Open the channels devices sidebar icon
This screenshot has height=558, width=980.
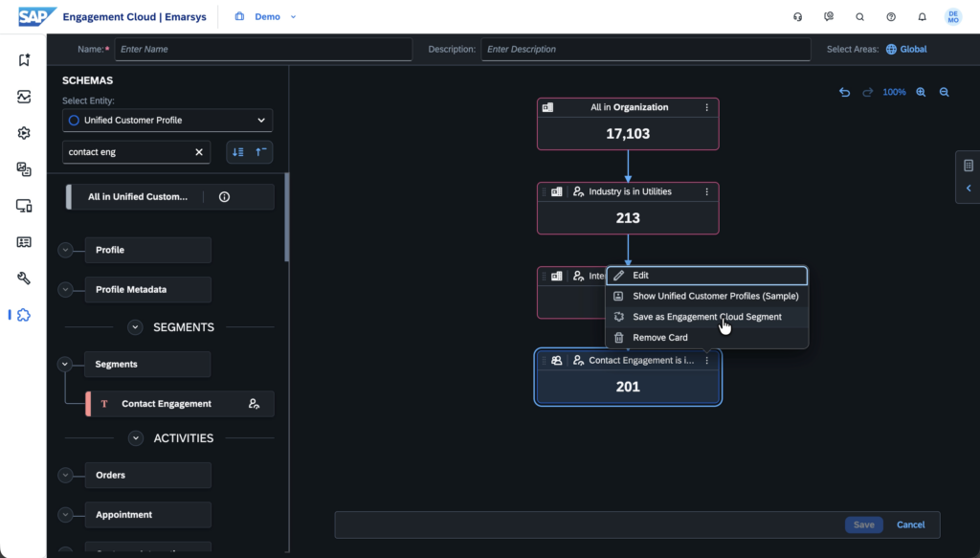24,206
